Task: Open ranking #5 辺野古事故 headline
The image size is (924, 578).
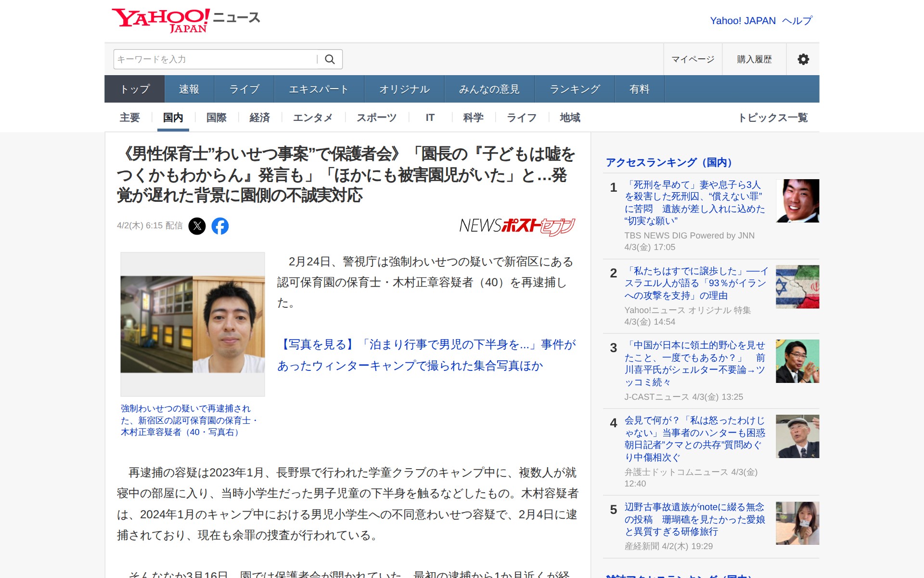Action: pyautogui.click(x=694, y=519)
